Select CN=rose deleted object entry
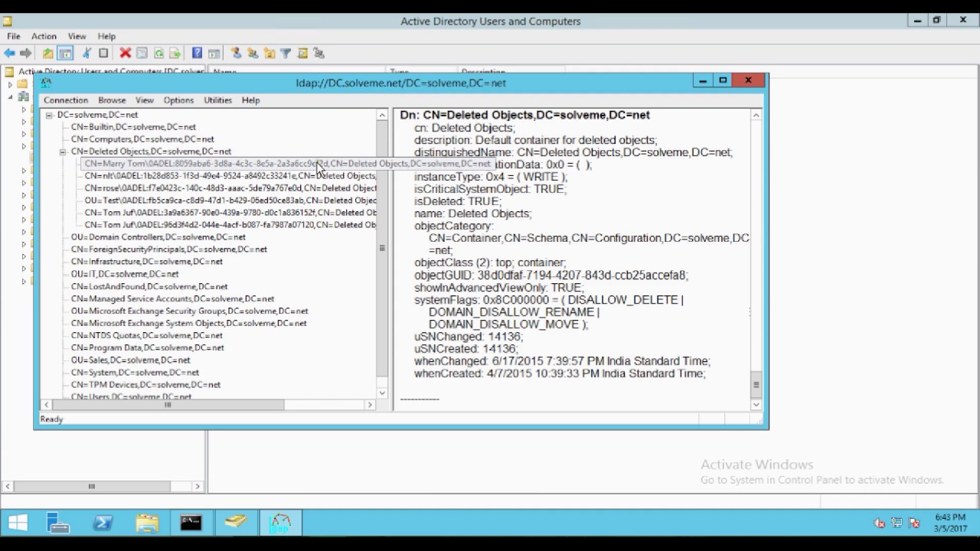The width and height of the screenshot is (980, 551). [x=230, y=188]
